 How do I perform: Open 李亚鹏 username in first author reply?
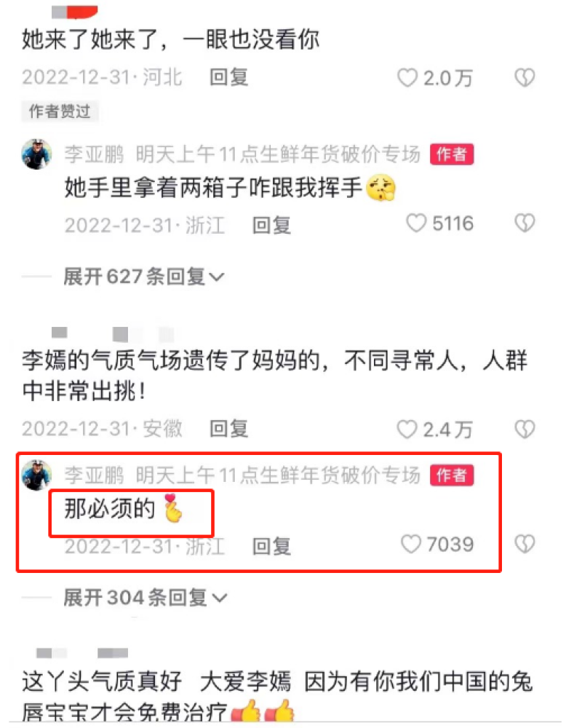tap(94, 154)
